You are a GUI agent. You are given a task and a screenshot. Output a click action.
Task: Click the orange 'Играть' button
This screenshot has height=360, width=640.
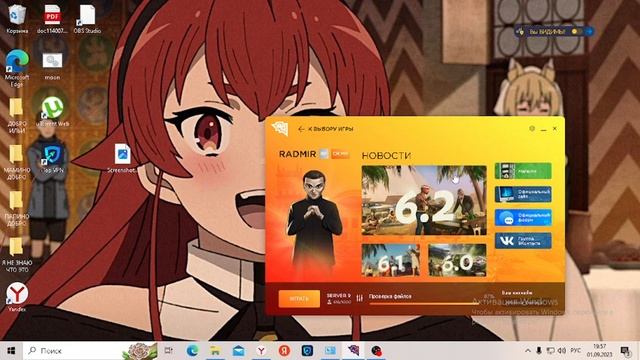pos(299,298)
